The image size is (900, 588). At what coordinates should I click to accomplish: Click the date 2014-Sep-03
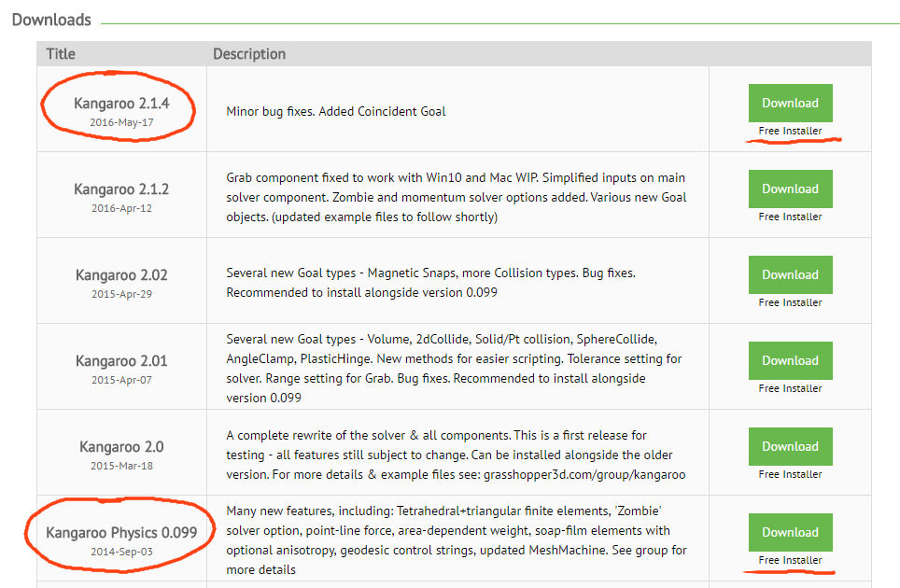(121, 552)
